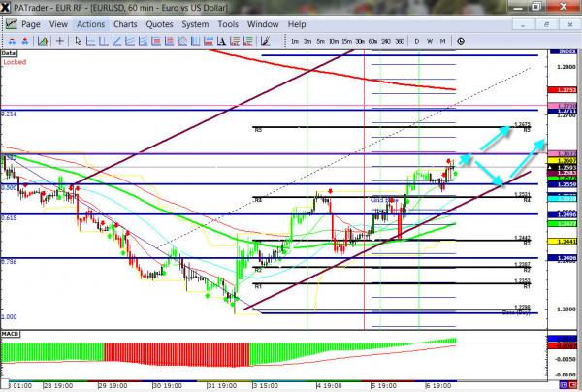Minimize the inner chart window
Screen dimensions: 582x392
click(523, 25)
